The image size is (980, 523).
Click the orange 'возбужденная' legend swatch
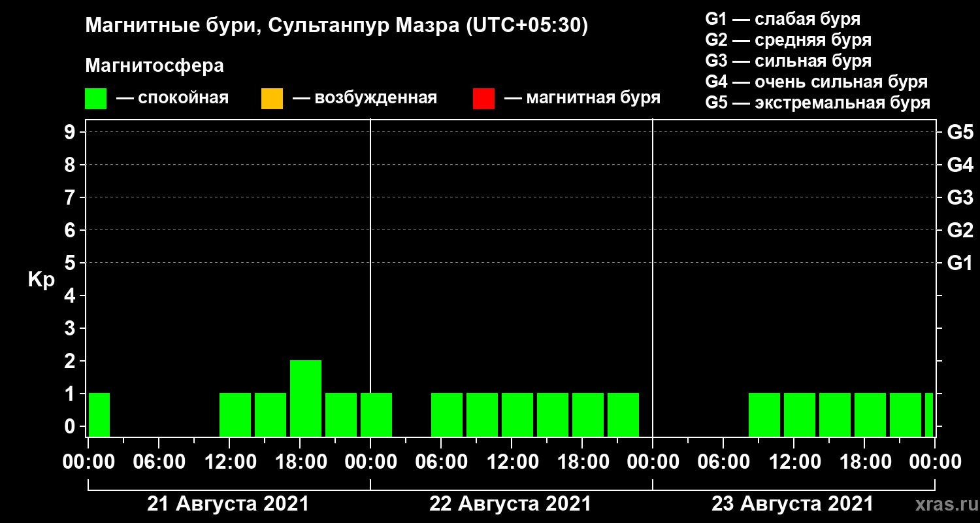click(272, 99)
